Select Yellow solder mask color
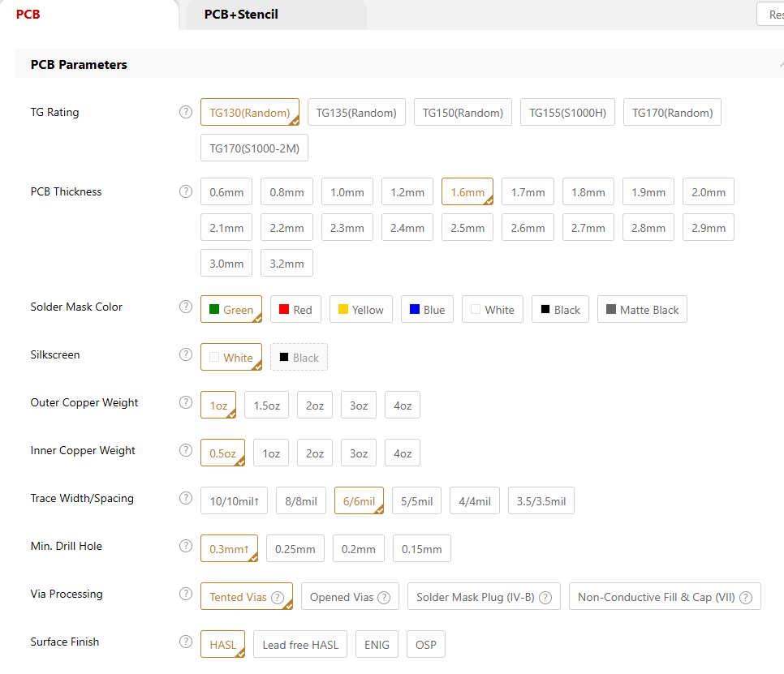Screen dimensions: 784x674 (x=361, y=309)
